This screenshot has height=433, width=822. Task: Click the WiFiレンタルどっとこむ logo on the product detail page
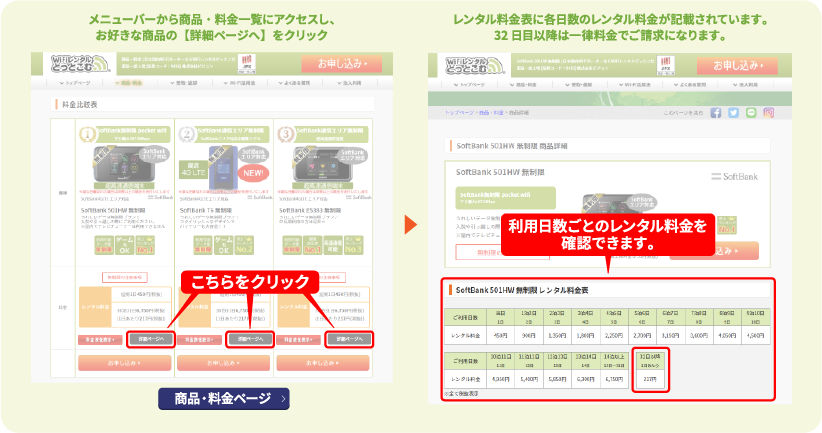pyautogui.click(x=474, y=64)
